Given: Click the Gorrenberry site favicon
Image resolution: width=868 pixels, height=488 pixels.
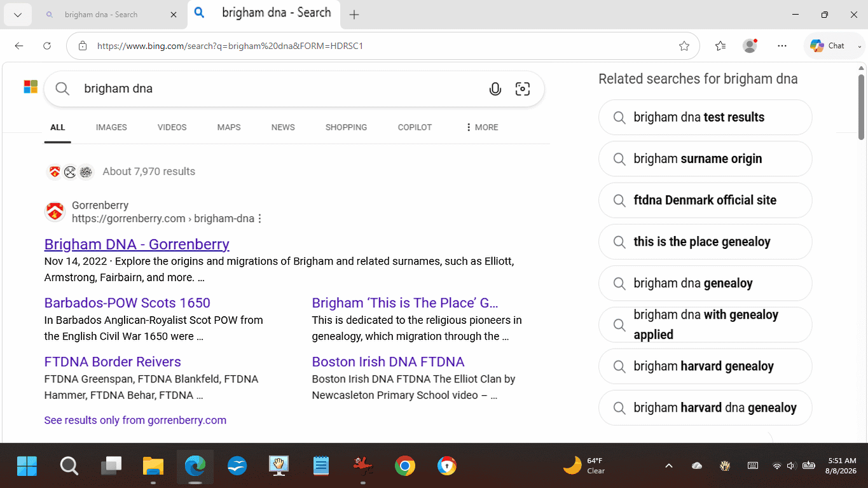Looking at the screenshot, I should coord(55,211).
